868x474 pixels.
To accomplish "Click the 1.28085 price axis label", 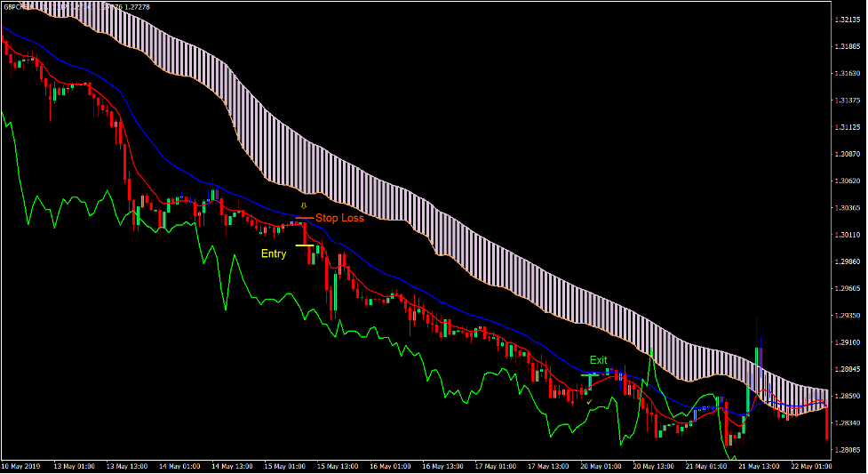I will coord(848,450).
